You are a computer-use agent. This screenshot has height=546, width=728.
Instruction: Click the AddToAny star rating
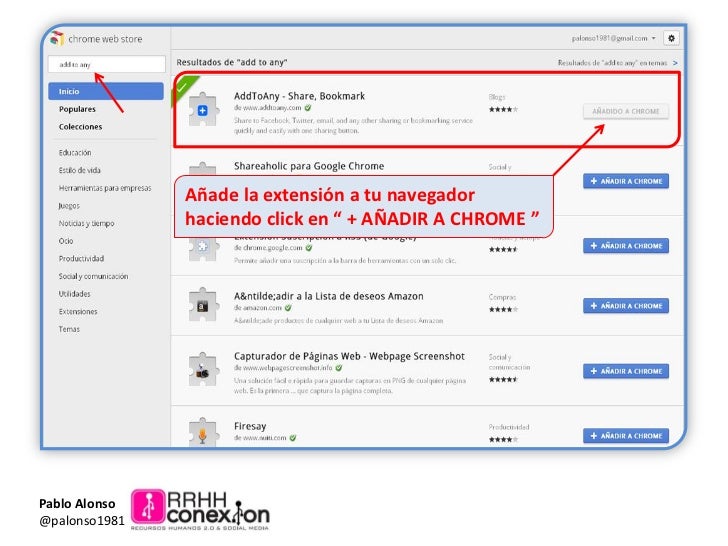[503, 110]
